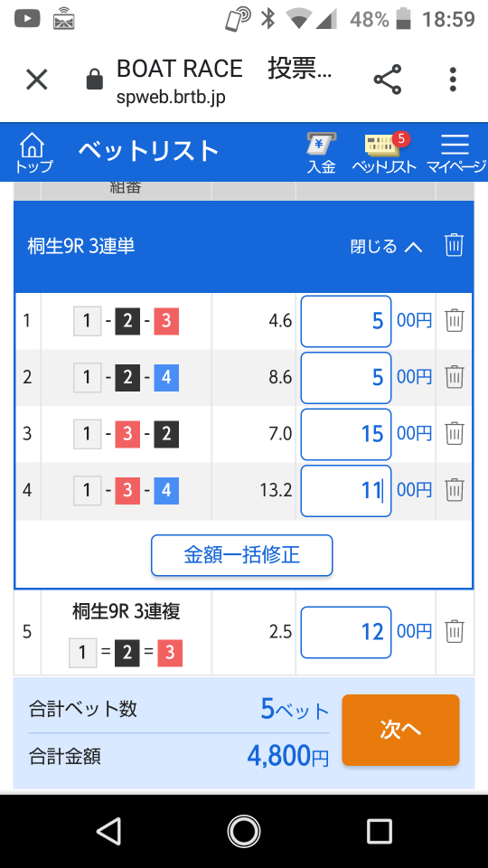Screen dimensions: 488x868
Task: Edit amount field showing 15
Action: click(x=346, y=434)
